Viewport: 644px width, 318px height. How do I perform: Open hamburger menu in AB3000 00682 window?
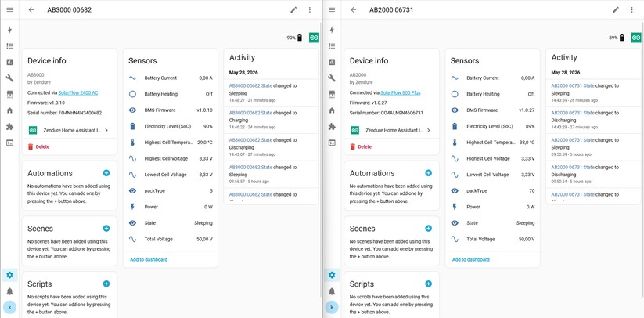(x=10, y=10)
